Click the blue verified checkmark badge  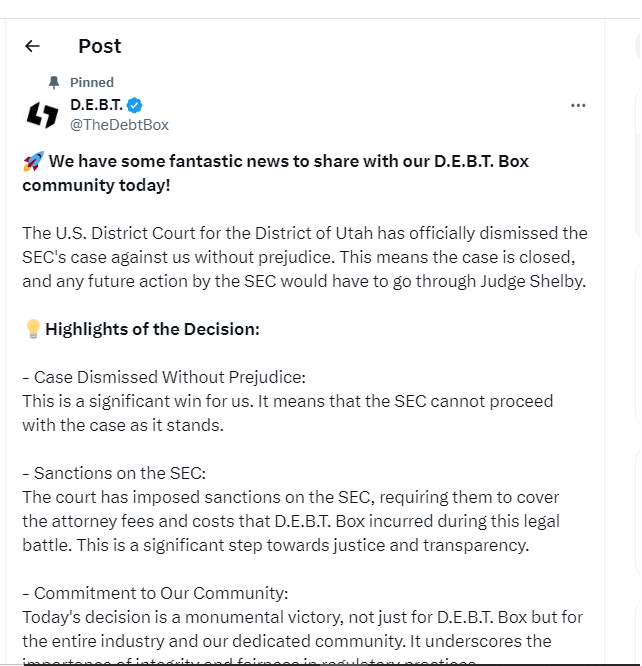click(x=134, y=105)
